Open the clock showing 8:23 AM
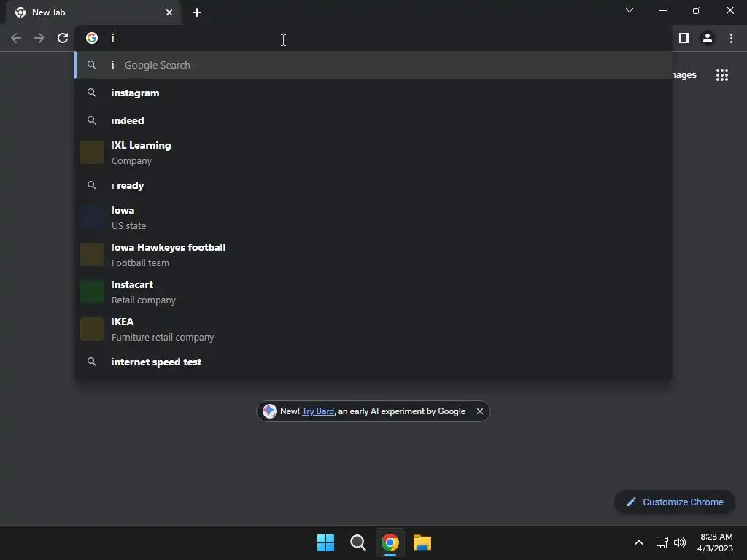Image resolution: width=747 pixels, height=560 pixels. (715, 542)
